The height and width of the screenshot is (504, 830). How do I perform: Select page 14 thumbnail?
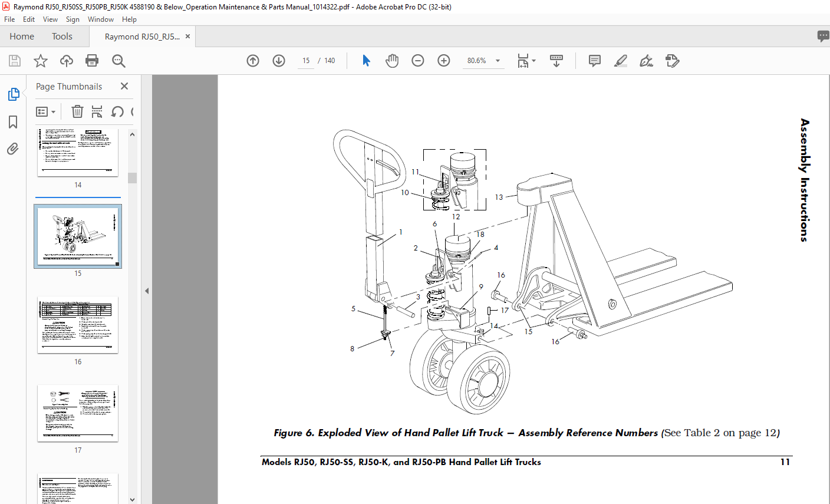coord(78,152)
